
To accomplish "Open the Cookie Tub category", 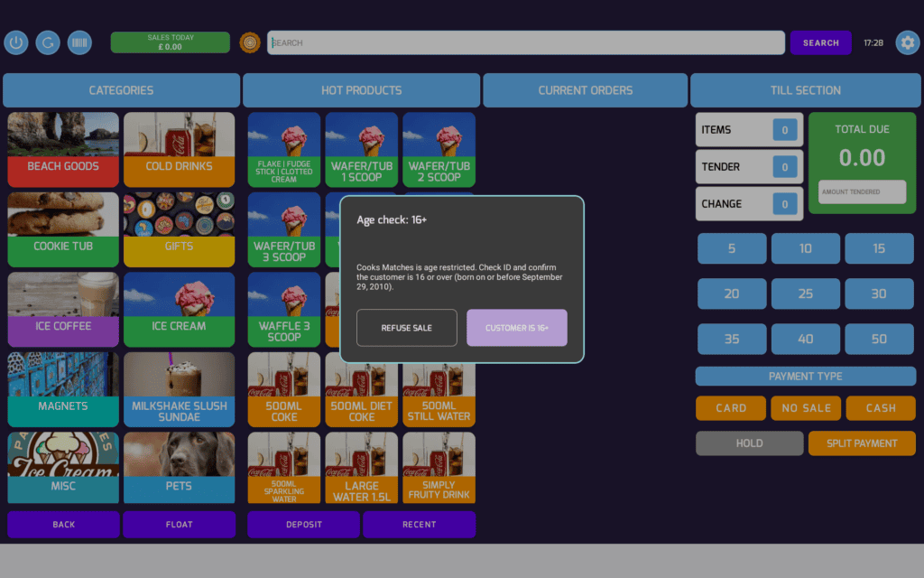I will (x=63, y=229).
